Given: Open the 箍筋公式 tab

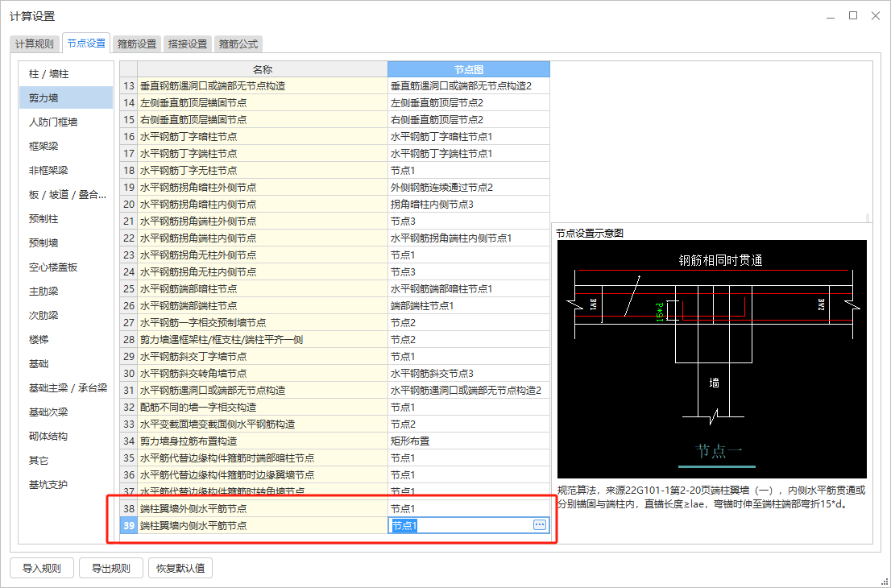Looking at the screenshot, I should (238, 43).
